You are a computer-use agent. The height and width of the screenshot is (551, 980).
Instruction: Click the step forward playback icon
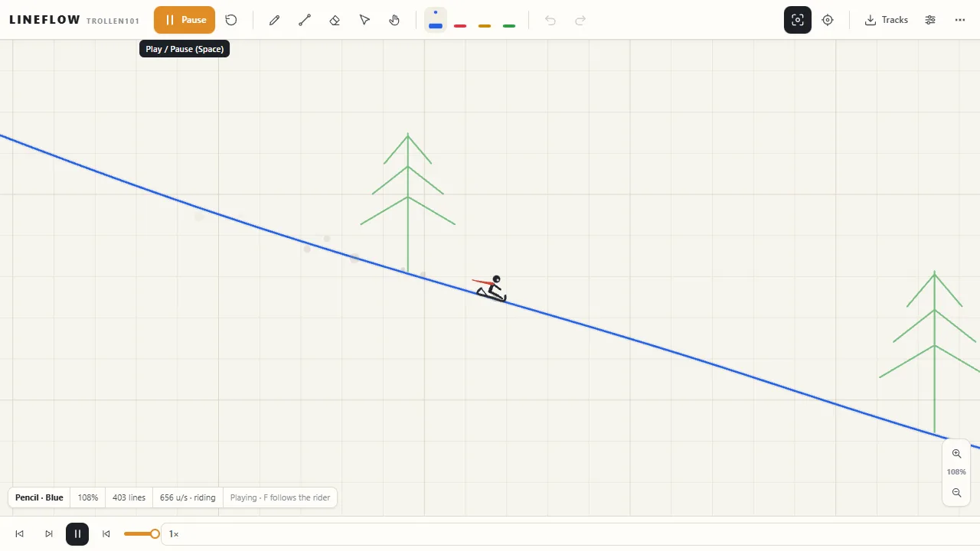tap(49, 534)
